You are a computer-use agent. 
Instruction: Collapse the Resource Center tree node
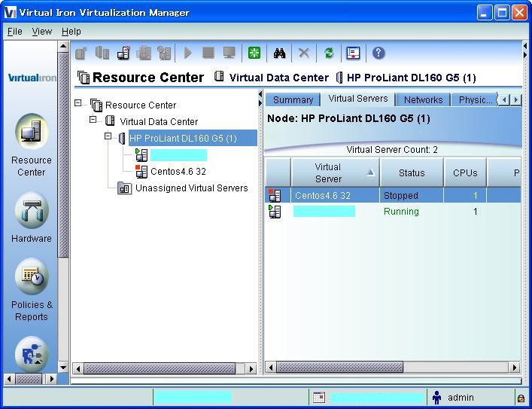(78, 102)
